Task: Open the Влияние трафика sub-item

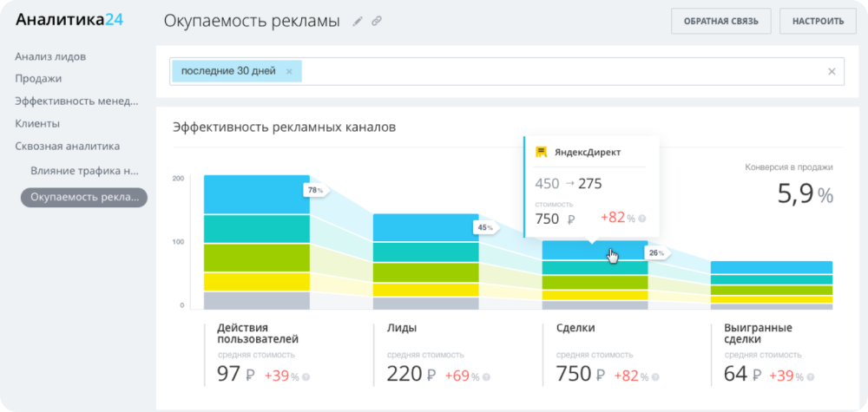Action: 84,171
